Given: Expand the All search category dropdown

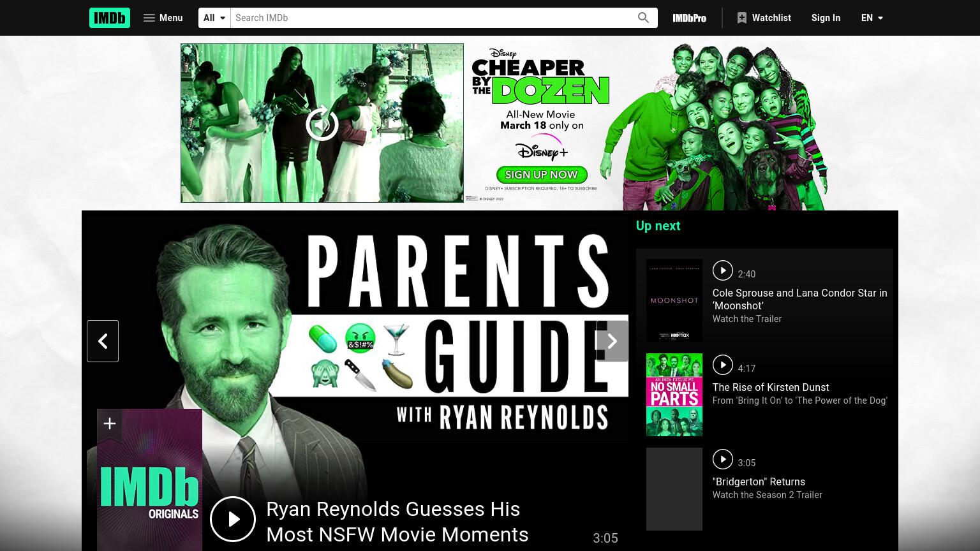Looking at the screenshot, I should [x=214, y=18].
